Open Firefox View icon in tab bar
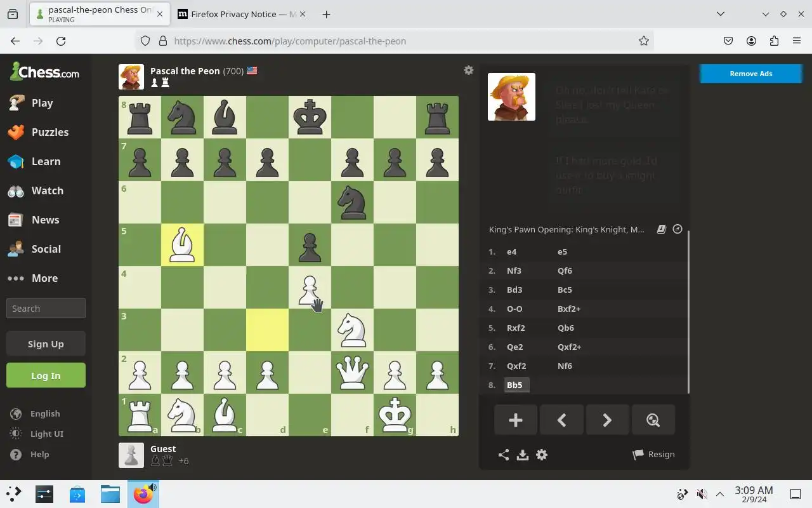812x508 pixels. coord(13,14)
